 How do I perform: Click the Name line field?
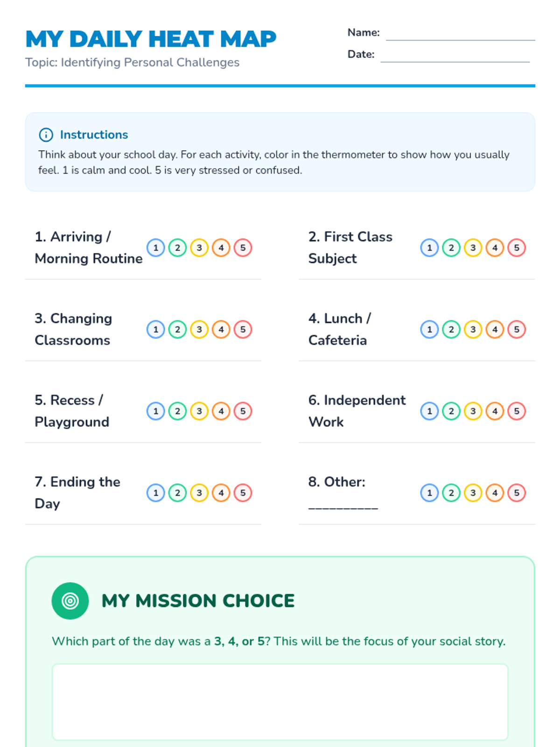pyautogui.click(x=460, y=34)
